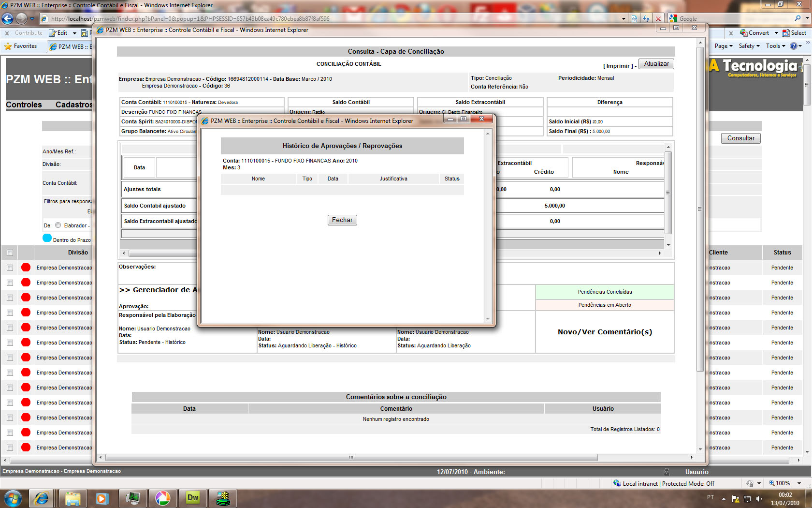
Task: Click the Internet Explorer taskbar icon
Action: 42,498
